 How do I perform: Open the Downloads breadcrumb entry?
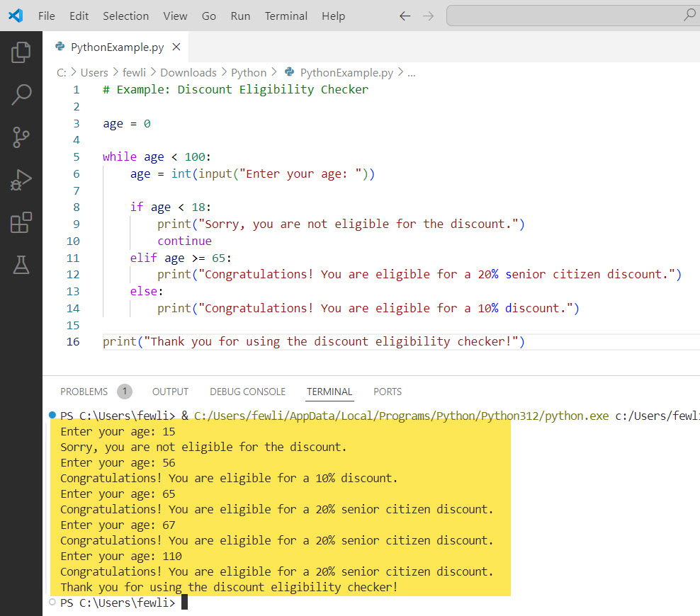click(188, 72)
